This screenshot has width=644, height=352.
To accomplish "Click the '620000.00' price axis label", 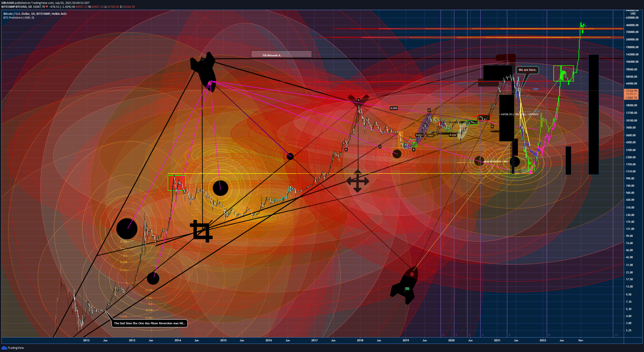I will pos(632,18).
